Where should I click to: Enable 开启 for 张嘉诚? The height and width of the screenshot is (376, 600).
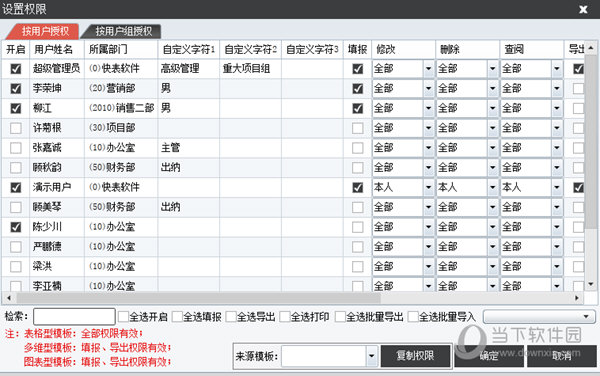point(16,148)
